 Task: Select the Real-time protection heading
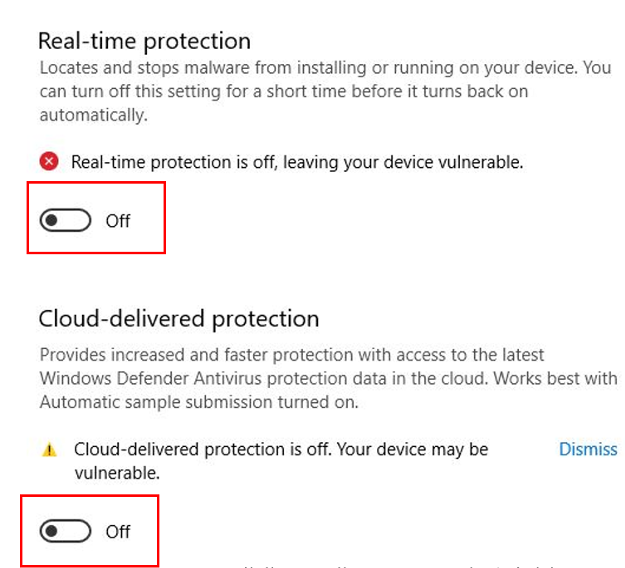click(144, 41)
